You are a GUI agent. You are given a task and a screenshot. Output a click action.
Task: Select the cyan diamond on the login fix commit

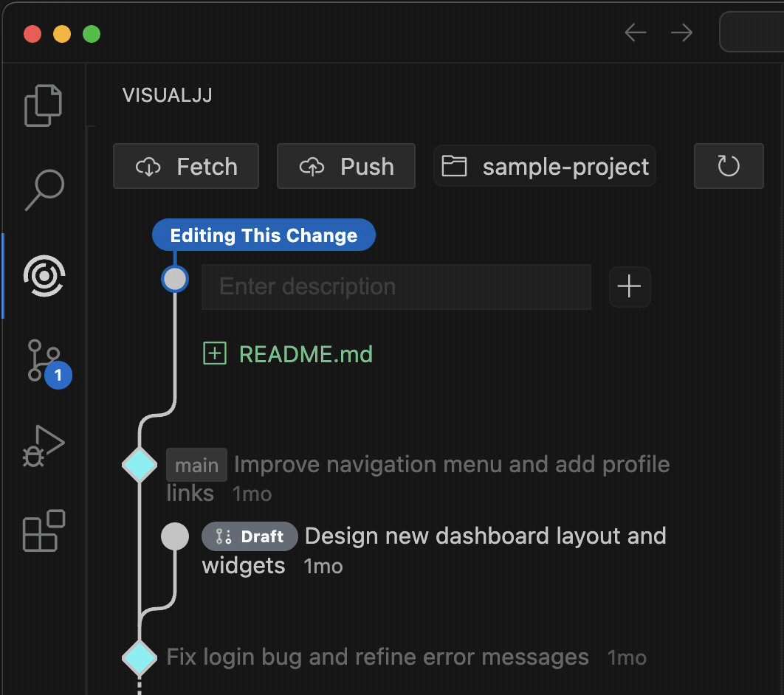[x=140, y=657]
